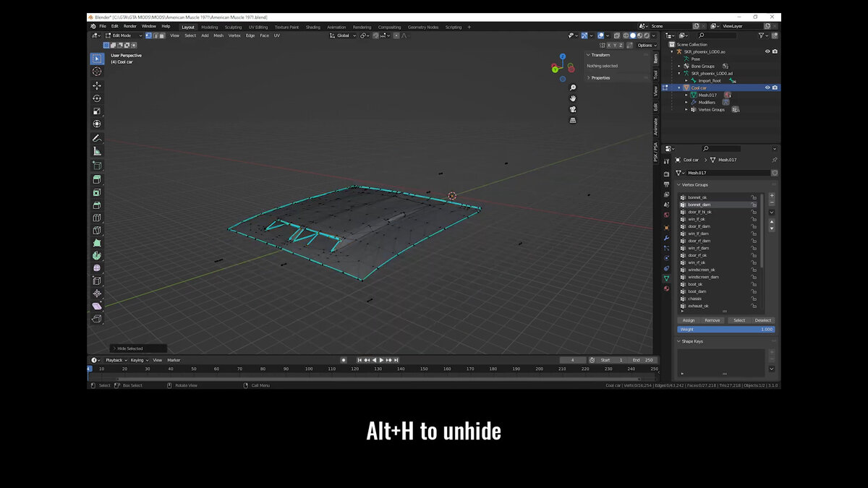Open the Edit Mode dropdown

click(122, 35)
